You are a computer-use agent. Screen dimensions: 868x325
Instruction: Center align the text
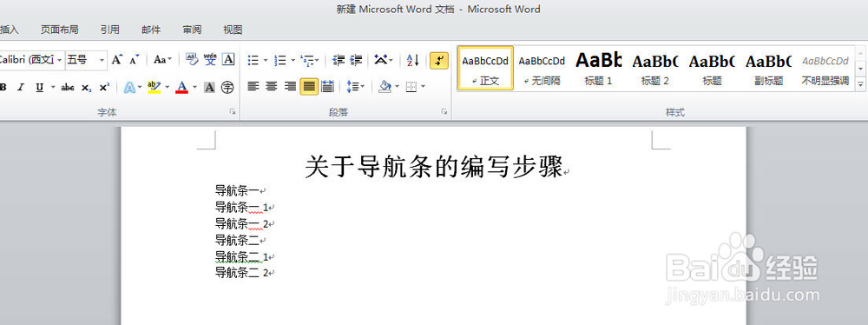271,87
